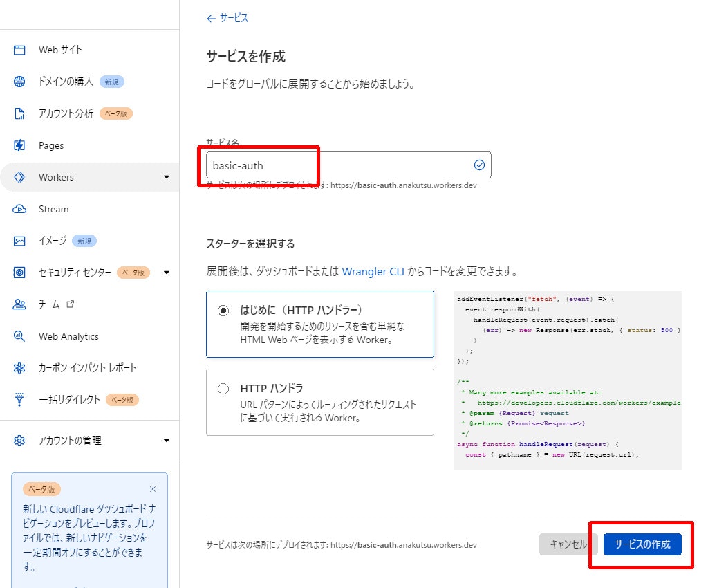
Task: Click the Workers diamond icon
Action: click(19, 177)
